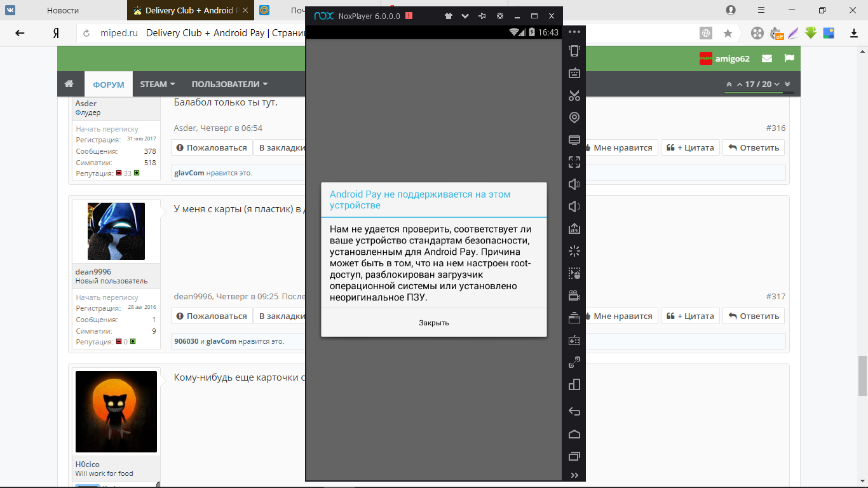Go to previous page of thread
The height and width of the screenshot is (488, 868).
[x=740, y=84]
